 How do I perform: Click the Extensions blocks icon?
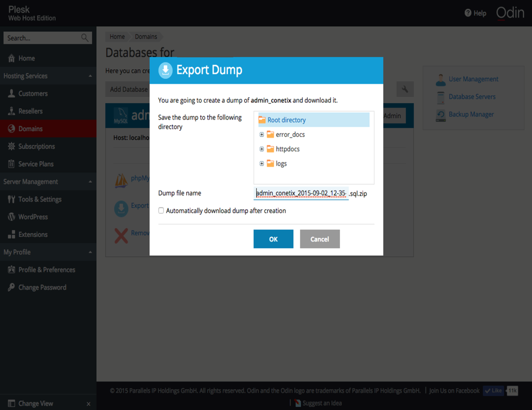tap(12, 235)
